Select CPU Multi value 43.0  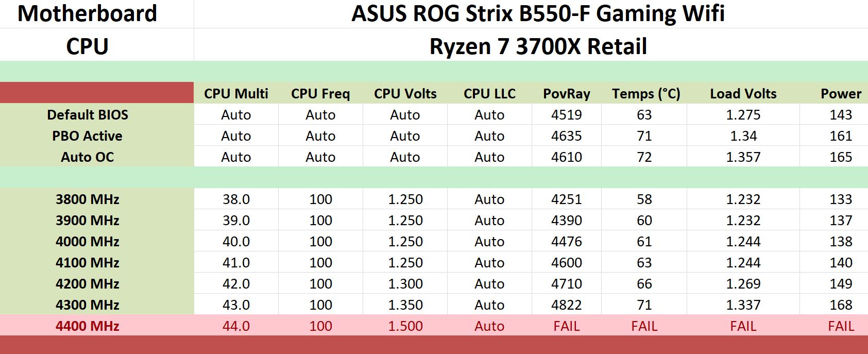[236, 305]
